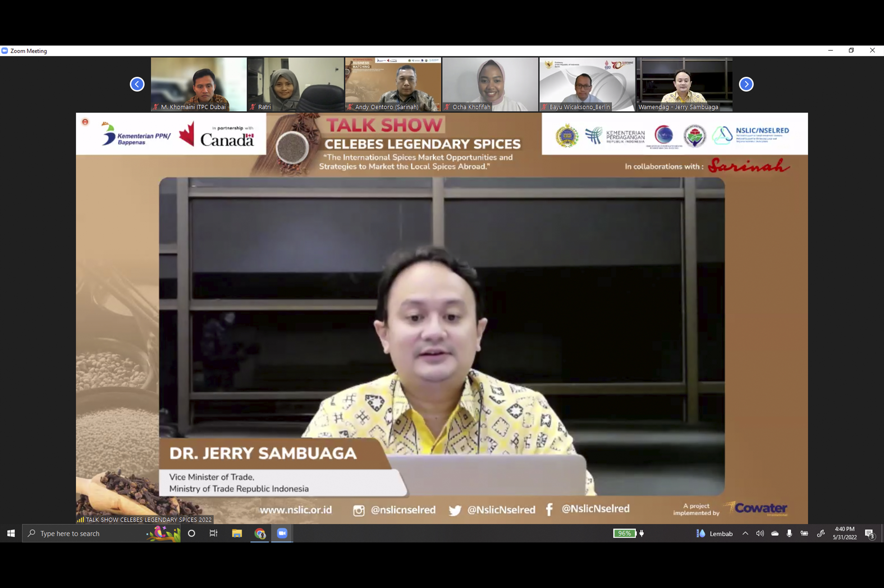
Task: Open the clock showing 4:40 PM
Action: click(x=845, y=533)
